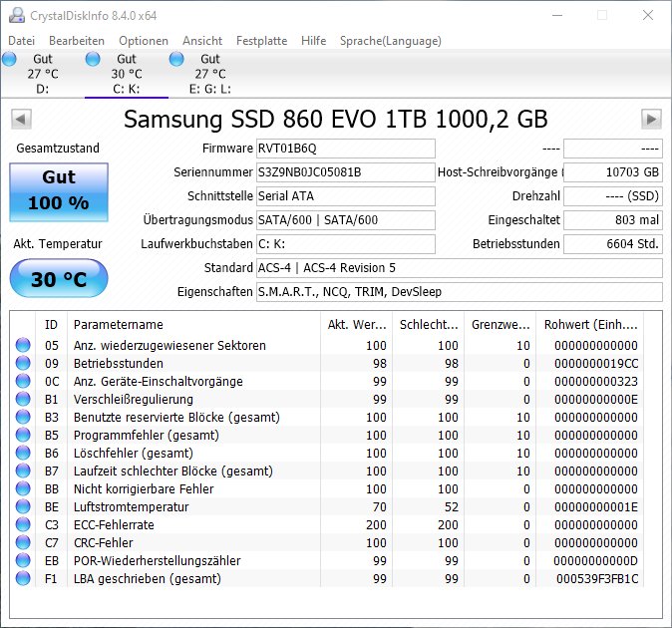Click Host-Schreibvorgänge value 10703 GB
The width and height of the screenshot is (672, 628).
613,172
